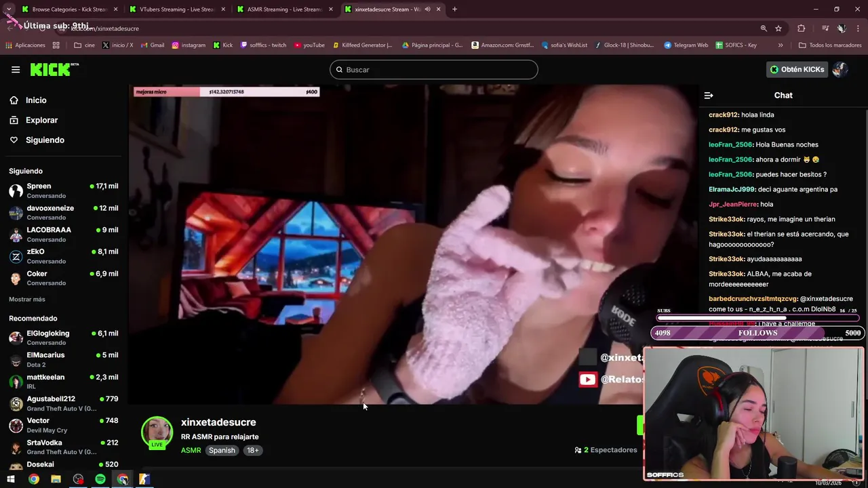Open the tab search dropdown

(8, 9)
